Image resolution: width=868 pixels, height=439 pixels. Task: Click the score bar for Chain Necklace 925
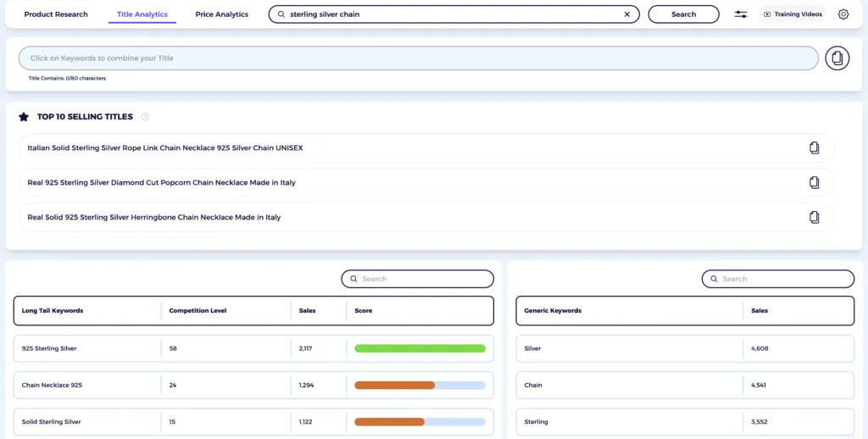point(420,386)
